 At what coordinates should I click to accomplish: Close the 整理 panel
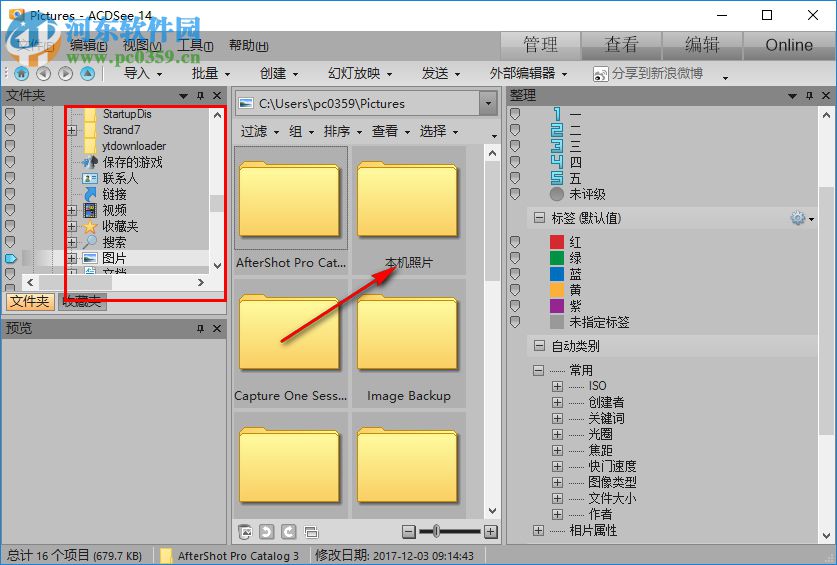[x=826, y=96]
